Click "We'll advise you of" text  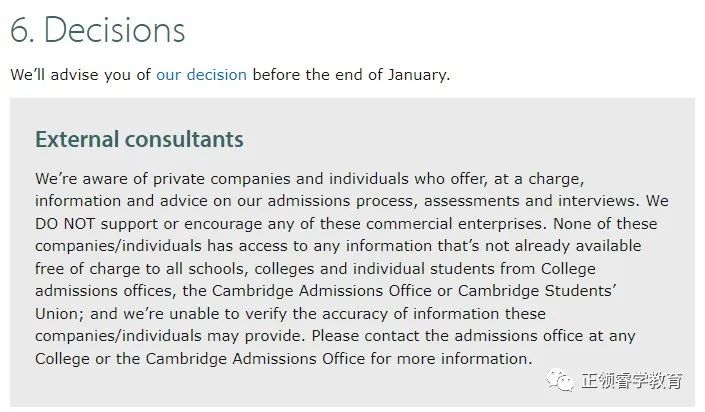click(80, 75)
